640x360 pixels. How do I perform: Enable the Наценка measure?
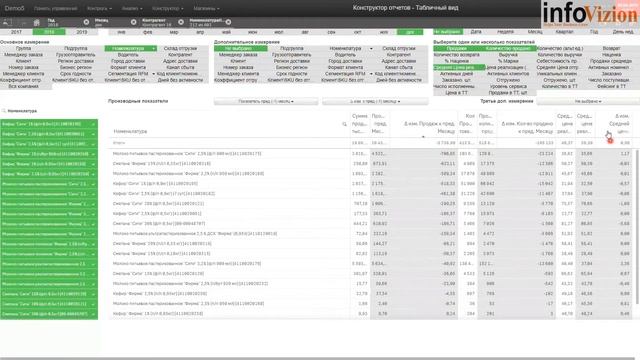tap(611, 55)
